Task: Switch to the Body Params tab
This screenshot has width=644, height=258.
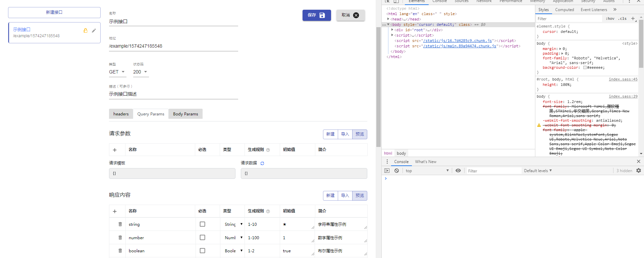Action: [185, 114]
